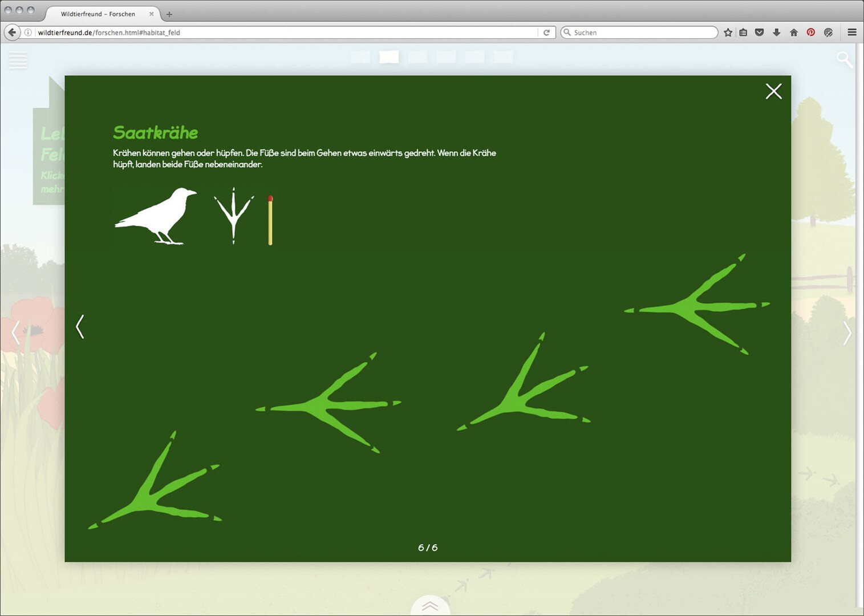This screenshot has width=864, height=616.
Task: Show site information via the info icon
Action: tap(28, 33)
